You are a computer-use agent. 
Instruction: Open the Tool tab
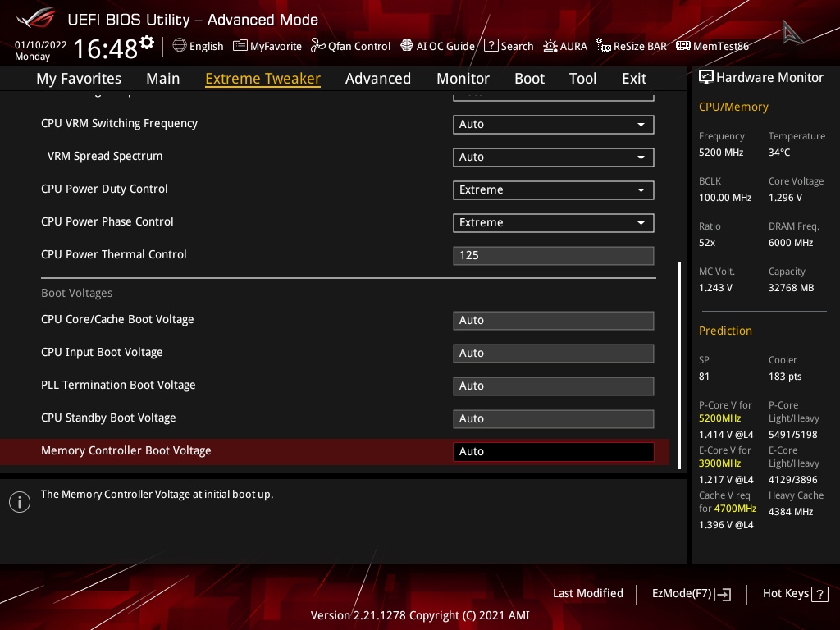coord(582,79)
